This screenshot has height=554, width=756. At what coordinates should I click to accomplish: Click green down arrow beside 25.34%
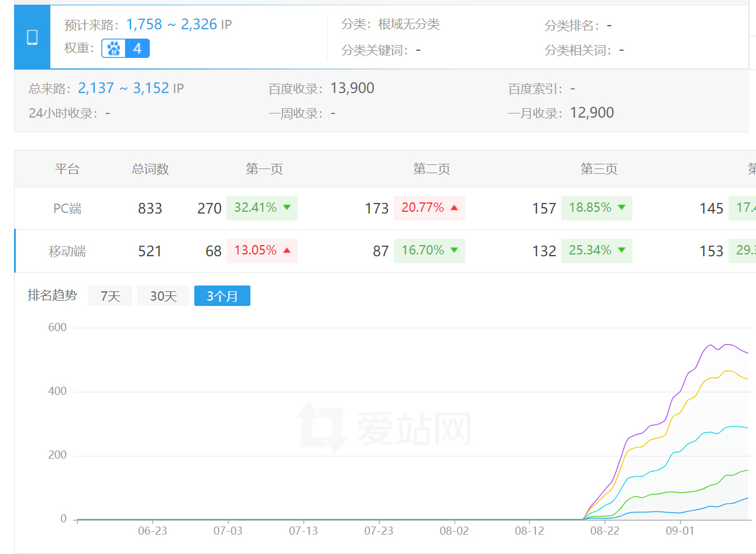[621, 250]
